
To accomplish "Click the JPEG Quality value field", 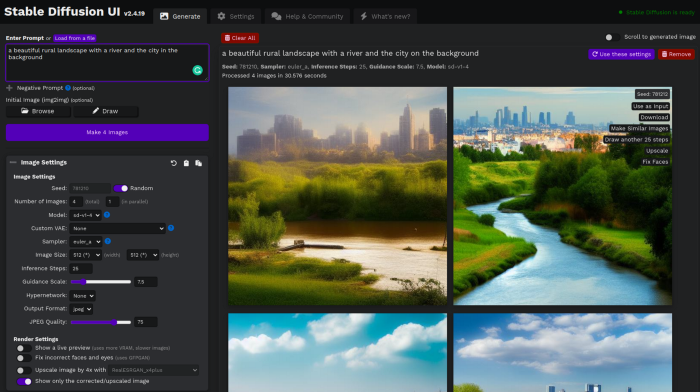I will tap(146, 322).
